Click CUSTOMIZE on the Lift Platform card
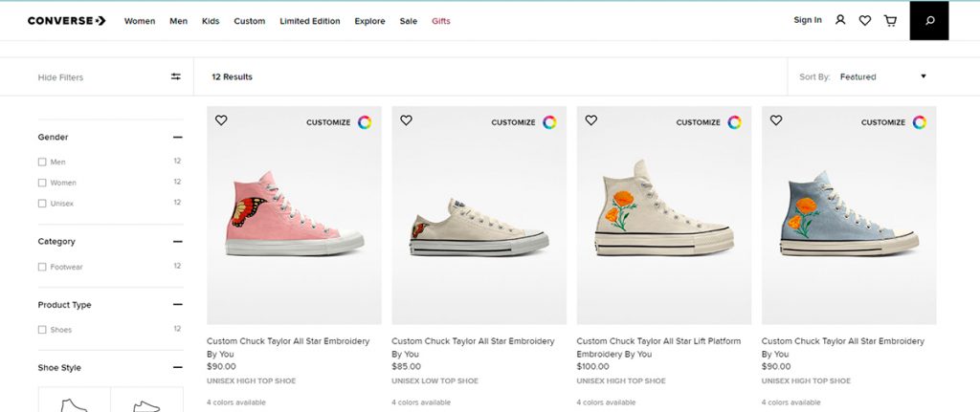The height and width of the screenshot is (412, 980). (698, 122)
